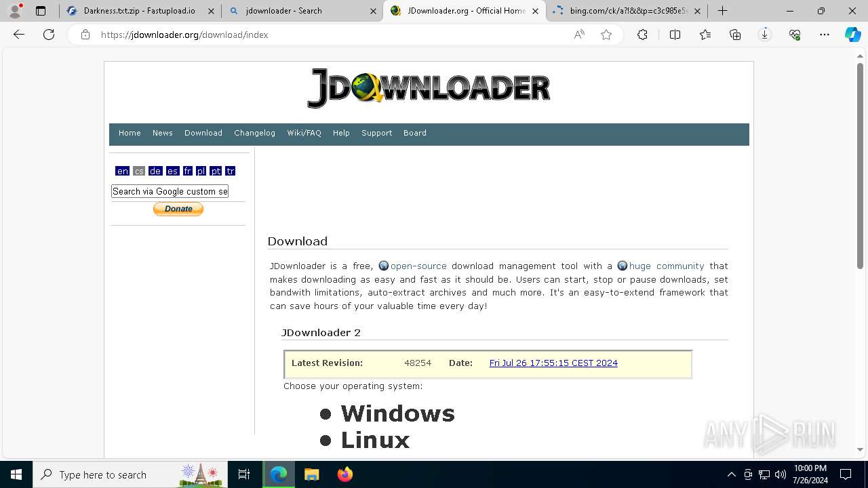Click the browser Back arrow
This screenshot has height=488, width=868.
(19, 35)
